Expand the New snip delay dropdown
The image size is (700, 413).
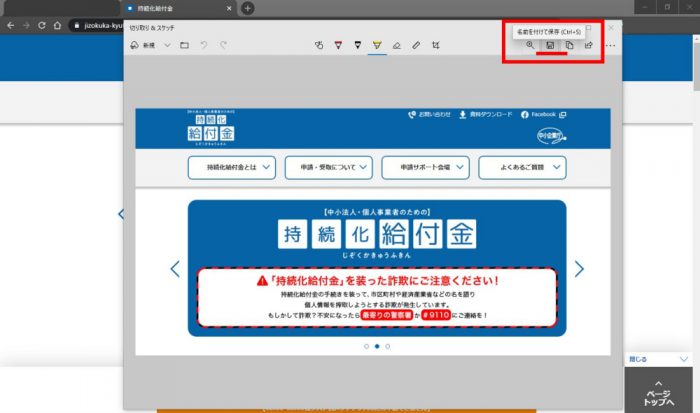[x=167, y=45]
